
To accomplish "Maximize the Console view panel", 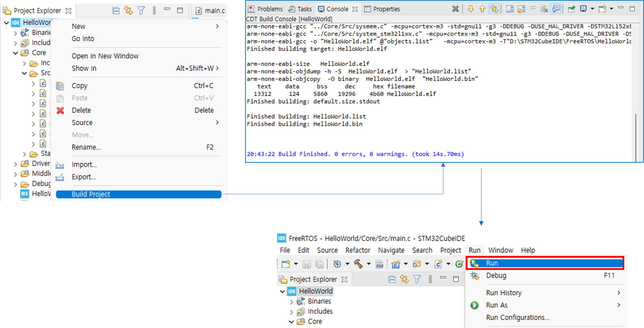I will (633, 9).
